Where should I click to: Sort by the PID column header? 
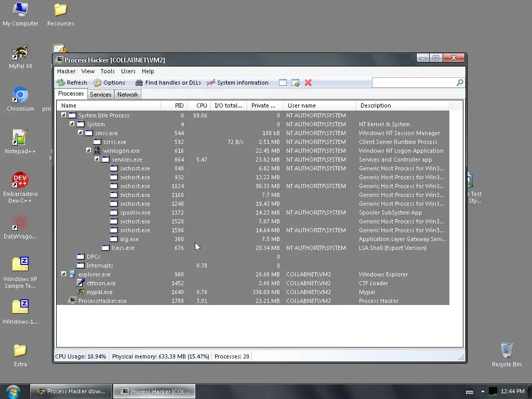click(174, 105)
